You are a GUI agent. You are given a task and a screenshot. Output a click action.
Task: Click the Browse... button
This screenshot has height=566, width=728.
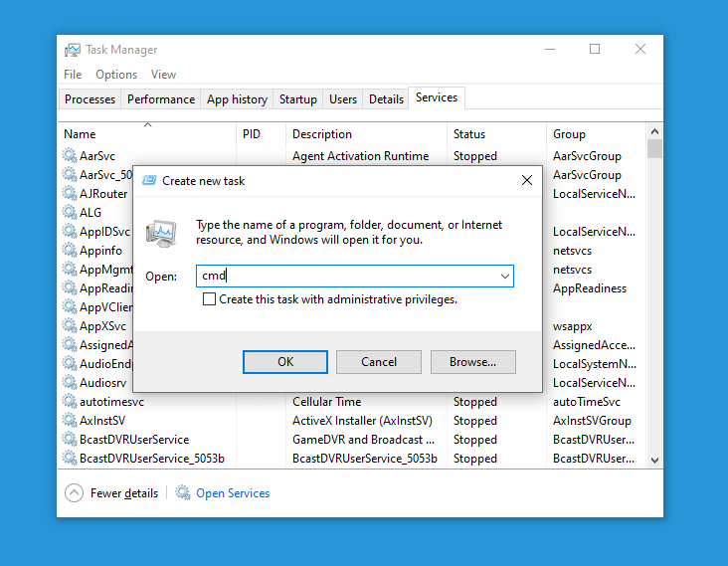tap(472, 362)
